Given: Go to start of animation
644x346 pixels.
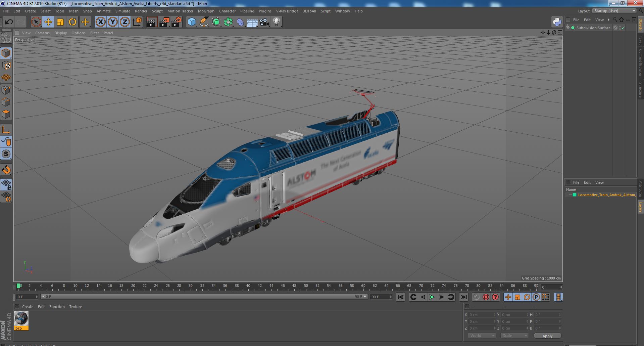Looking at the screenshot, I should coord(400,297).
